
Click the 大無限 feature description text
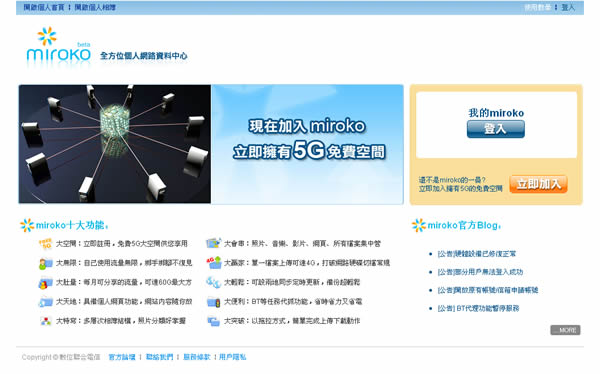tap(124, 263)
